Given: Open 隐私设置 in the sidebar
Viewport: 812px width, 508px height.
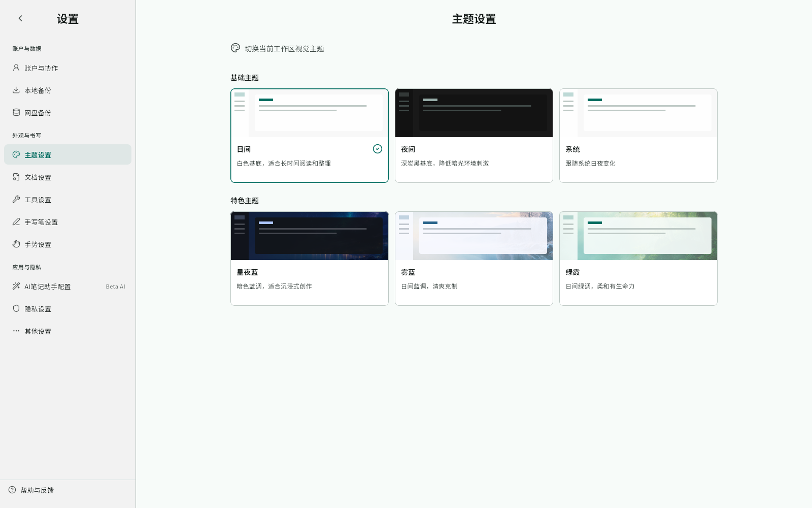Looking at the screenshot, I should tap(67, 308).
